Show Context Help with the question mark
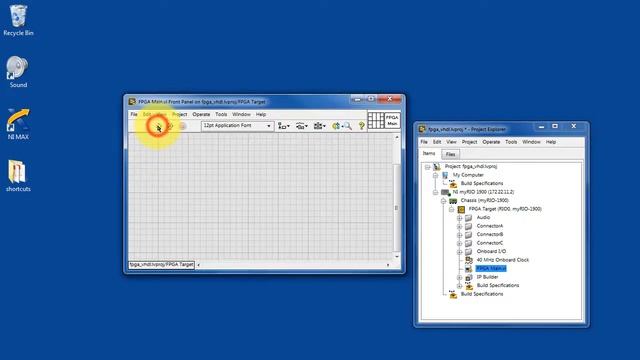 (x=362, y=126)
